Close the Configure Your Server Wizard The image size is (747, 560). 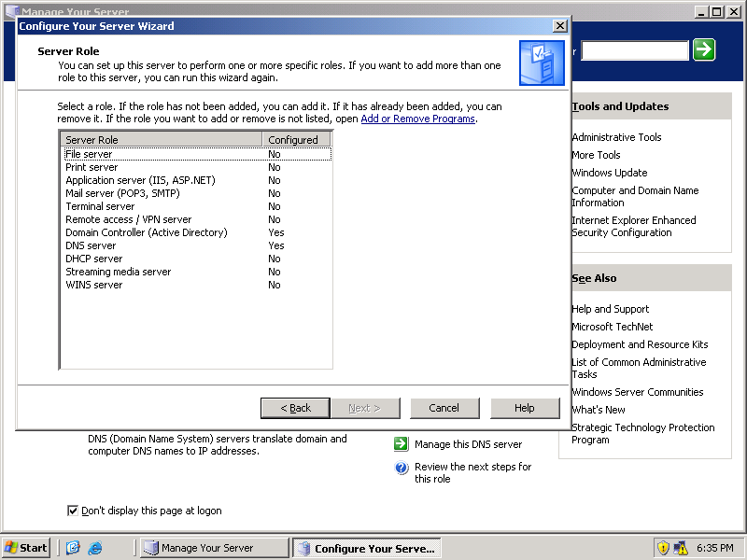click(x=559, y=26)
